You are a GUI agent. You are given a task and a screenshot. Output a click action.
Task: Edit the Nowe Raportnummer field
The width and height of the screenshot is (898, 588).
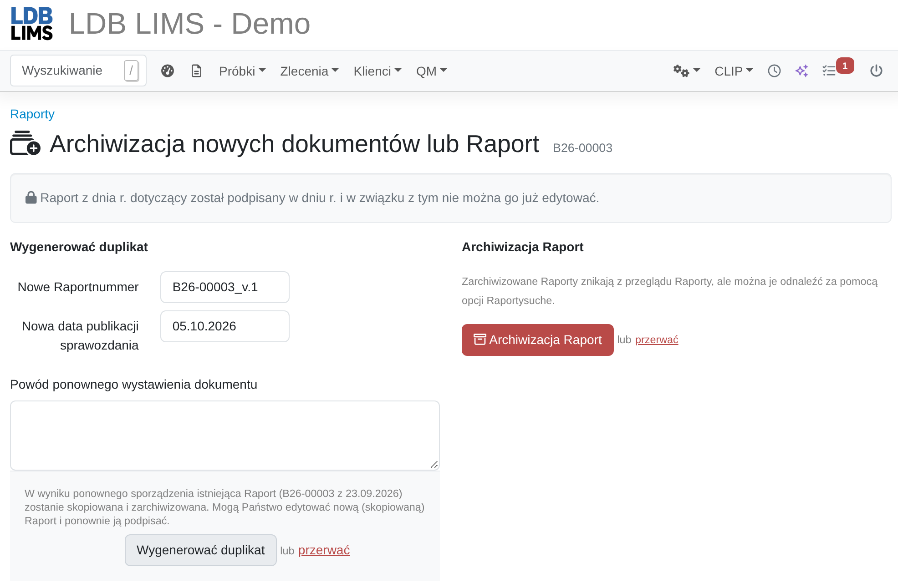[225, 287]
